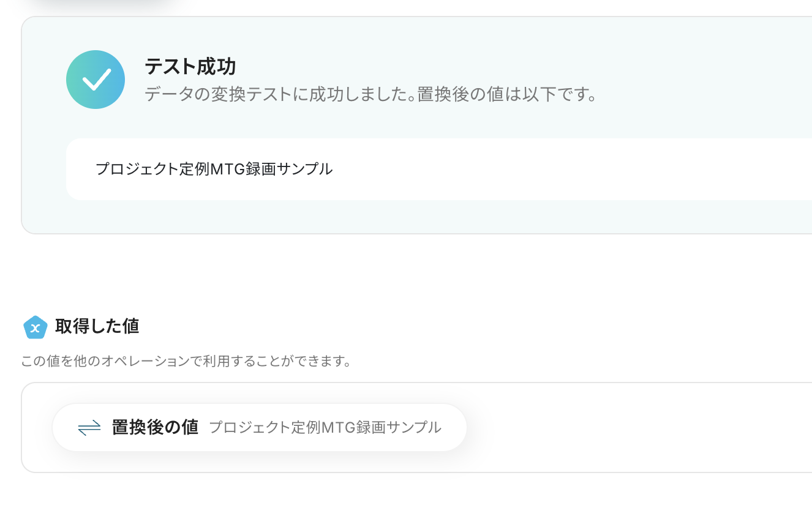
Task: Click the swap arrows icon in the chip
Action: pyautogui.click(x=89, y=428)
